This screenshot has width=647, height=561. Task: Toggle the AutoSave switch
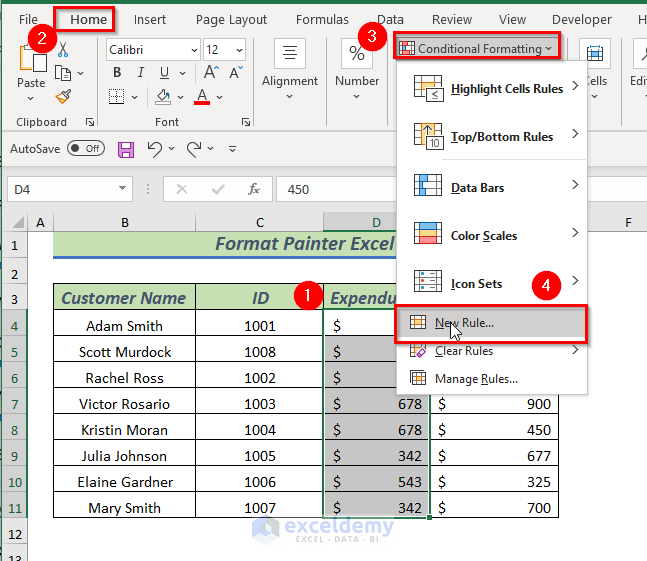point(86,148)
